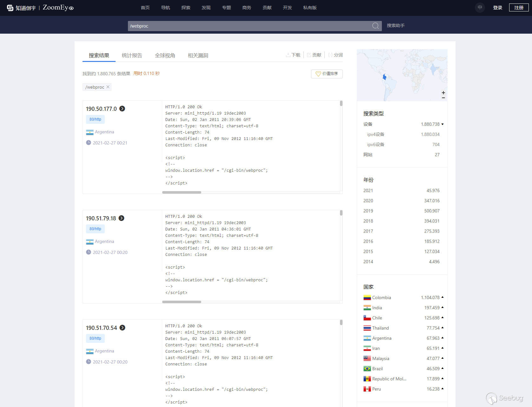Click Argentina link under 190.51.70.54

click(x=104, y=351)
